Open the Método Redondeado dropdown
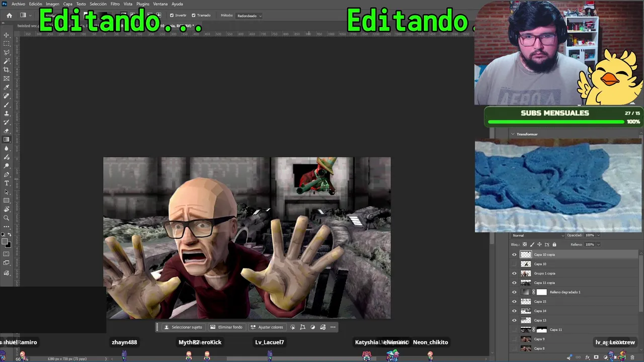Viewport: 644px width, 362px height. click(x=250, y=16)
